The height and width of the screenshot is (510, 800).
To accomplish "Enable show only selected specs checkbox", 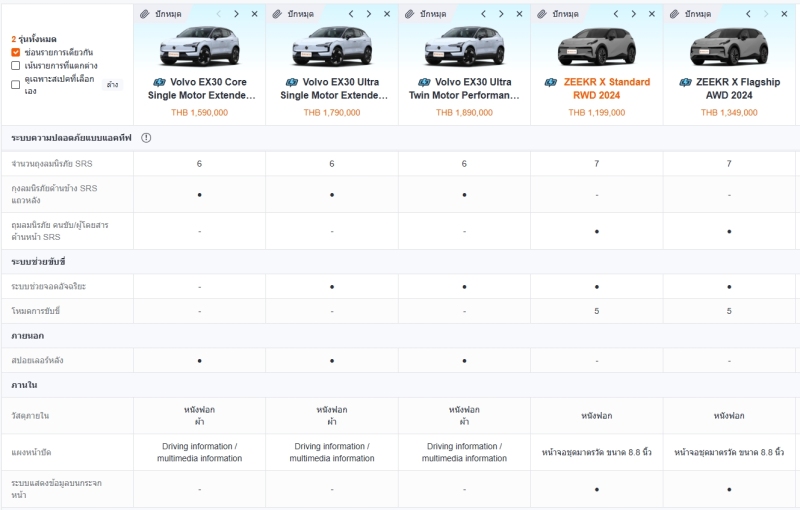I will tap(16, 85).
